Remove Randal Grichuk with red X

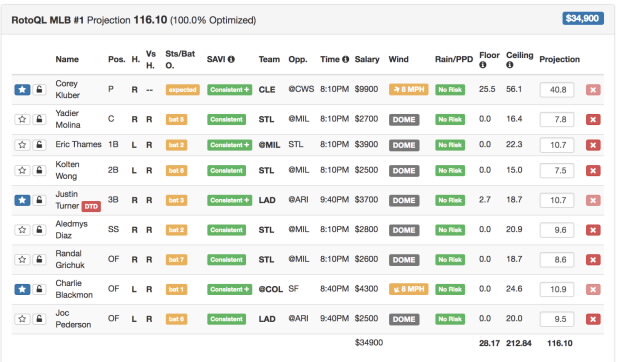[x=593, y=260]
